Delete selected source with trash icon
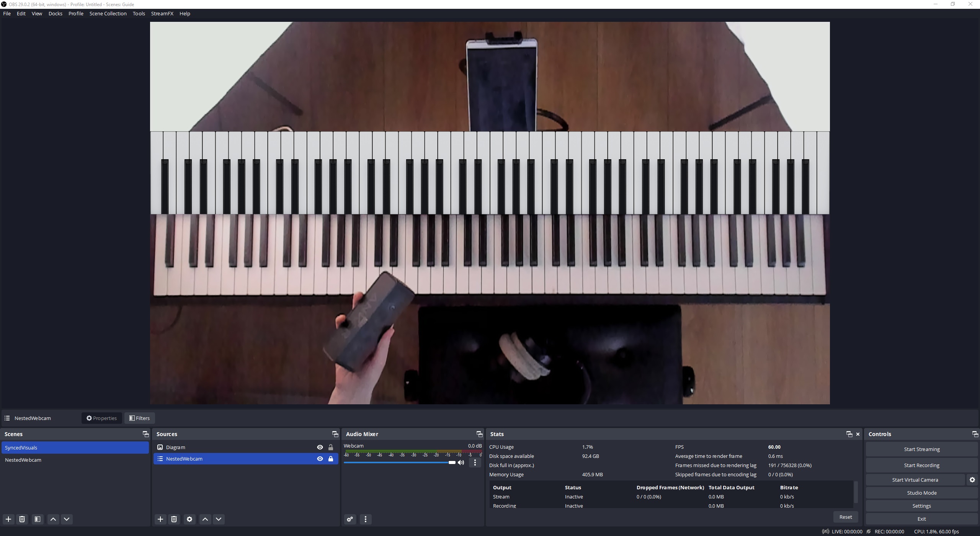980x536 pixels. 174,519
